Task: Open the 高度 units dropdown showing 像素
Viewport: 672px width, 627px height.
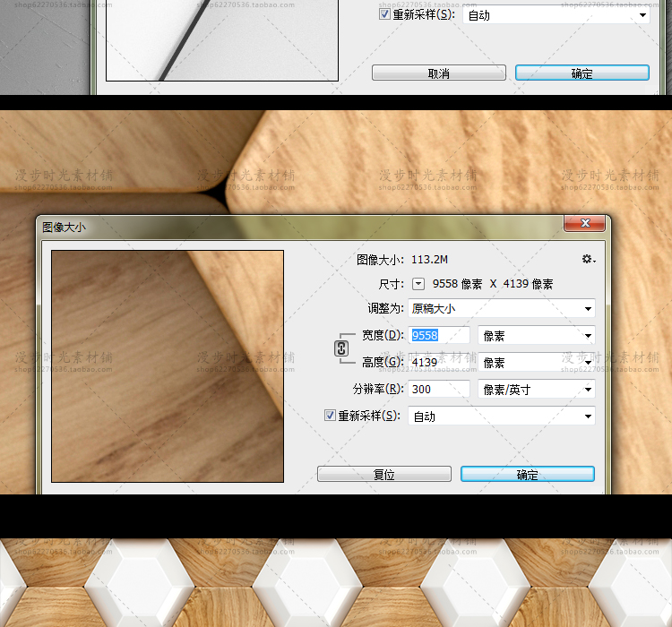Action: click(x=537, y=363)
